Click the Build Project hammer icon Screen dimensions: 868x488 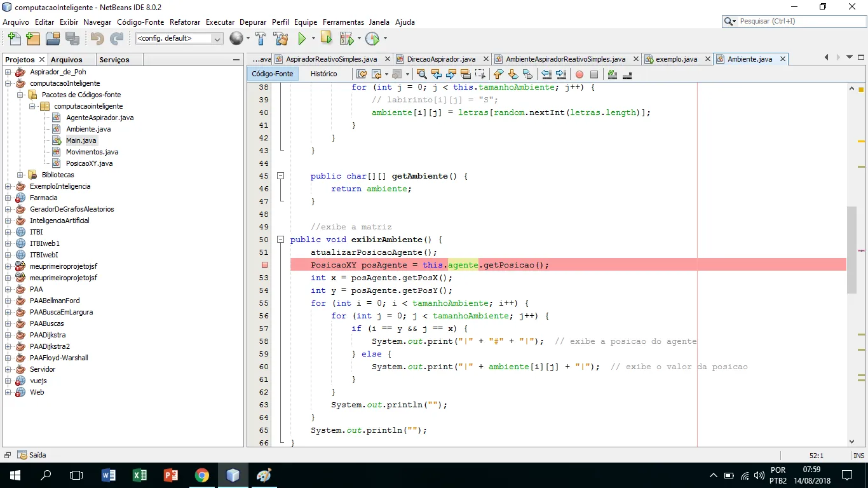(x=261, y=39)
